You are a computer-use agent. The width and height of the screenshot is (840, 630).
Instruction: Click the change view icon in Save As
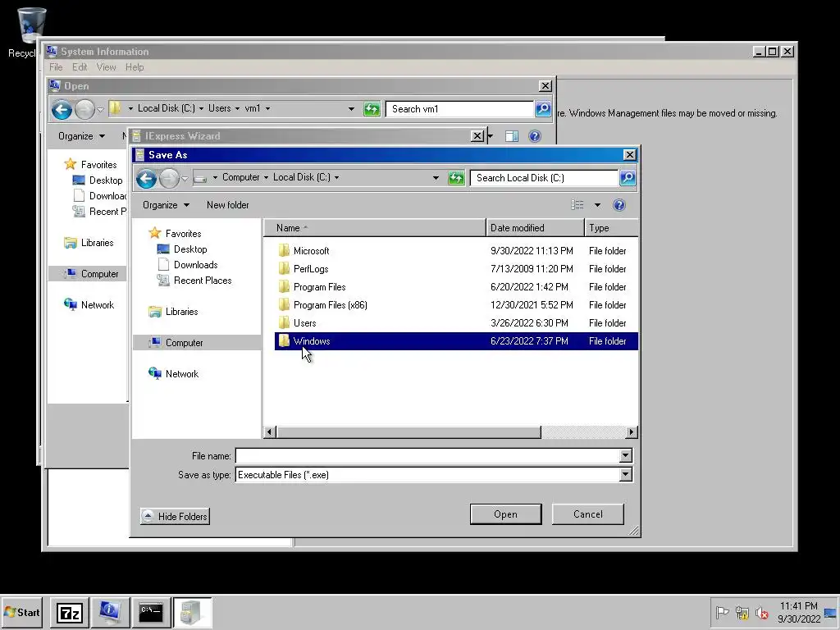[x=577, y=205]
